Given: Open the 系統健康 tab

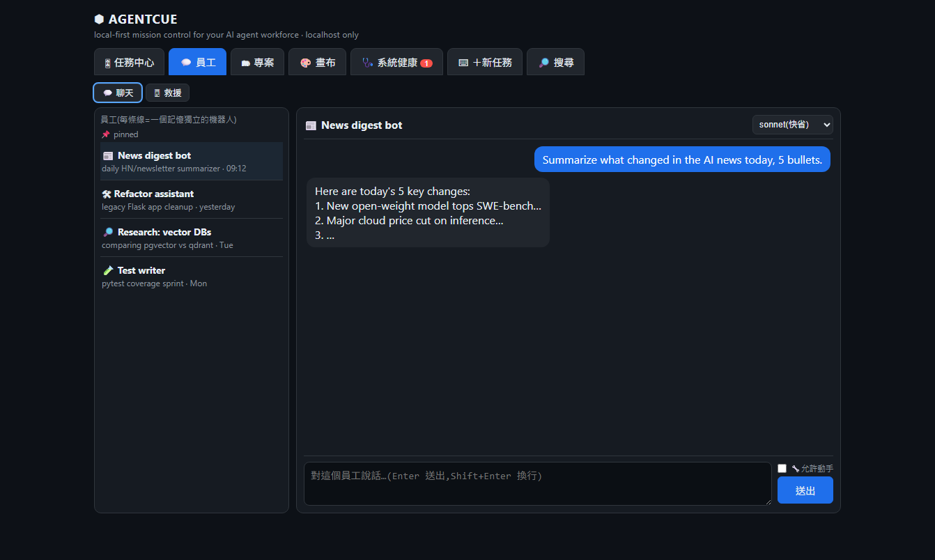Looking at the screenshot, I should [397, 62].
